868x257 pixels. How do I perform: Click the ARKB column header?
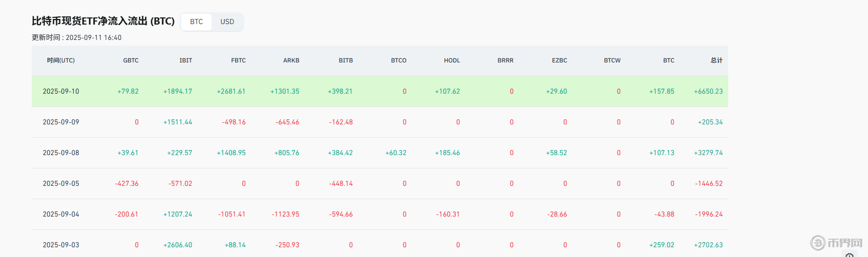[x=291, y=60]
